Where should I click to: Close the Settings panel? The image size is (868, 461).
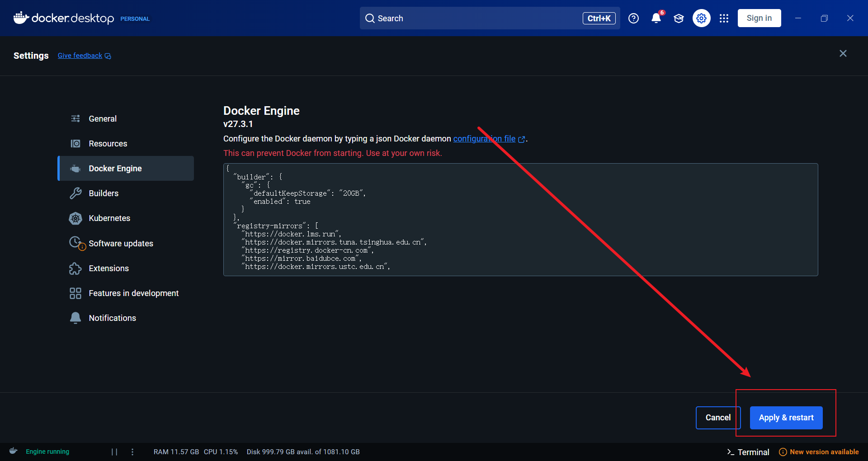[843, 53]
